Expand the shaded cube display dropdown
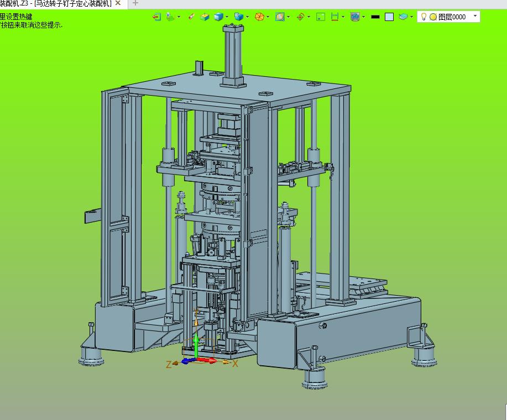The image size is (507, 420). (x=227, y=17)
